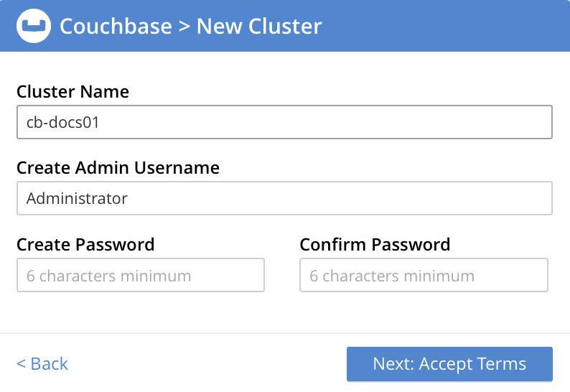Go back using the "< Back" link
The image size is (570, 392).
42,363
